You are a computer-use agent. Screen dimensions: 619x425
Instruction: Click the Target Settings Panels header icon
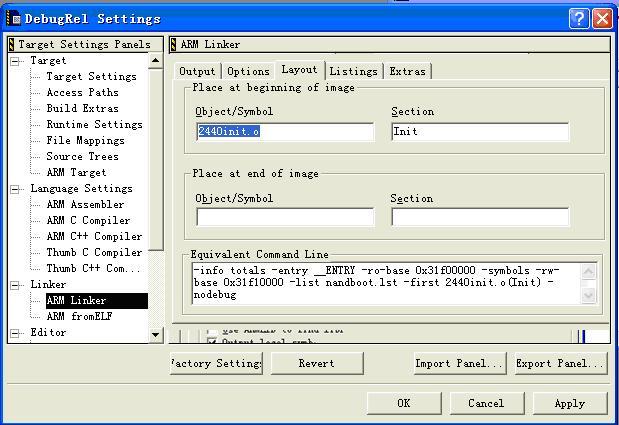[x=11, y=44]
